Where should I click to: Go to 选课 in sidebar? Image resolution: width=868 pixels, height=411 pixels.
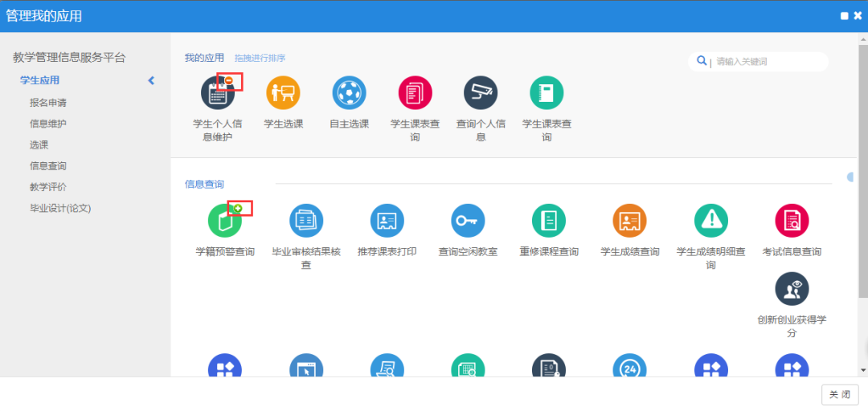point(39,145)
